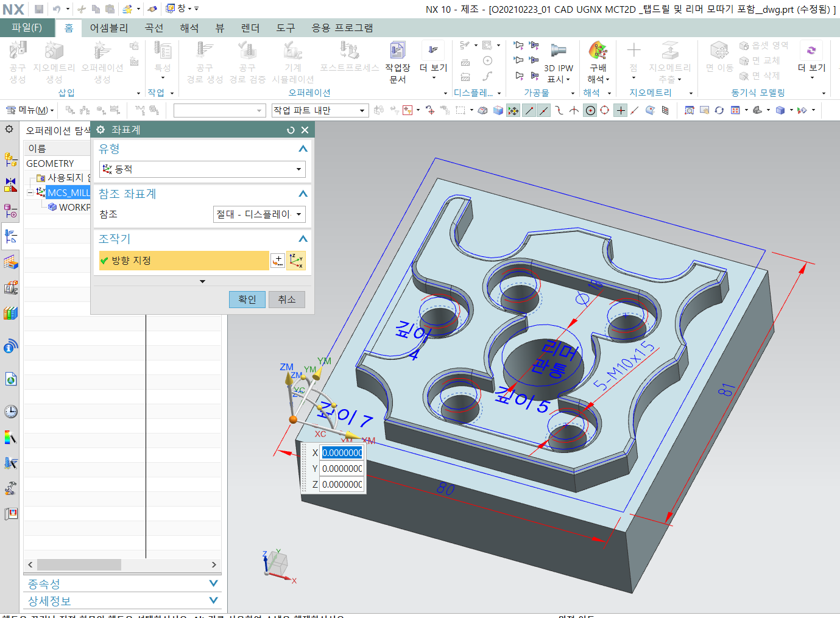Close the 좌표계 dialog with the X

coord(305,130)
